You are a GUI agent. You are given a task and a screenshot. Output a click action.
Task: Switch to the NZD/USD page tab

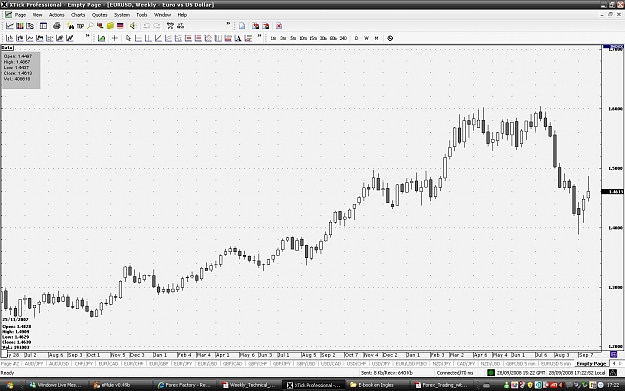coord(490,363)
